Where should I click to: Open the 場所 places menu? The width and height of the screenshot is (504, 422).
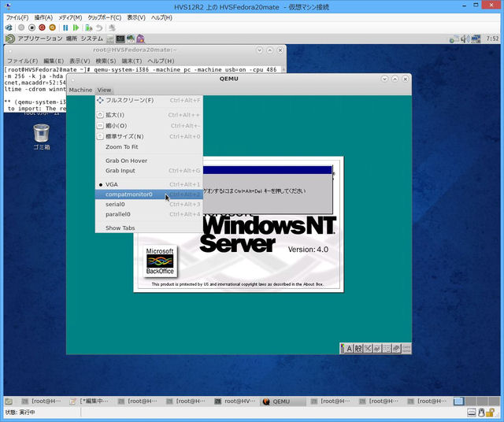[x=72, y=39]
